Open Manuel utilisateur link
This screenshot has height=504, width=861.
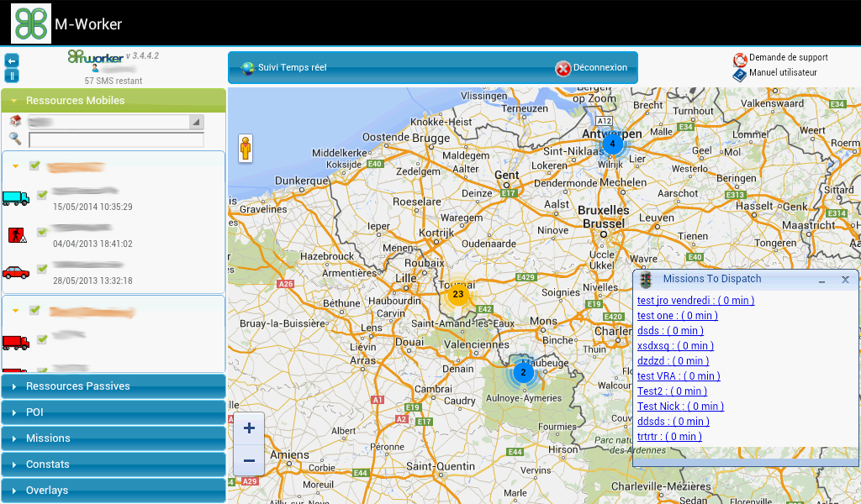pyautogui.click(x=783, y=72)
